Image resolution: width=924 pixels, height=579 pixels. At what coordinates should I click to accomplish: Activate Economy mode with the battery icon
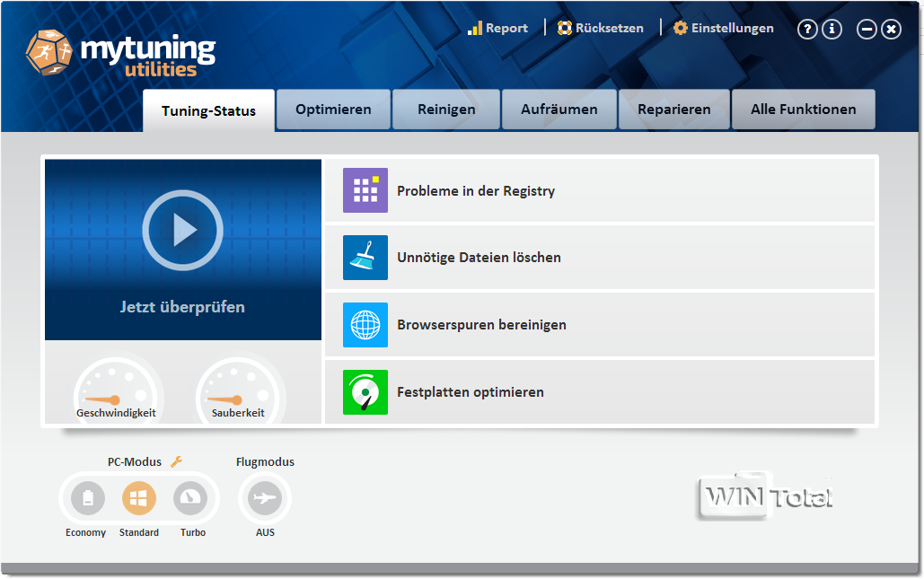tap(88, 498)
